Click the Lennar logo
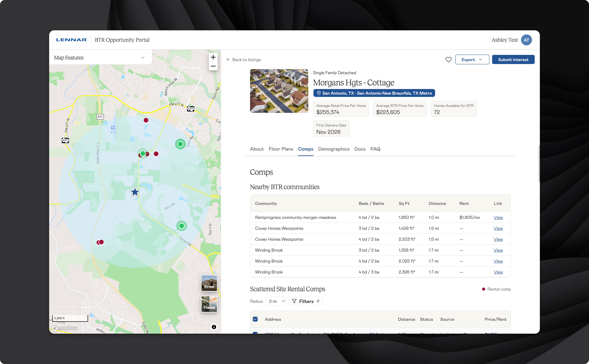Screen dimensions: 589x364 click(x=71, y=40)
